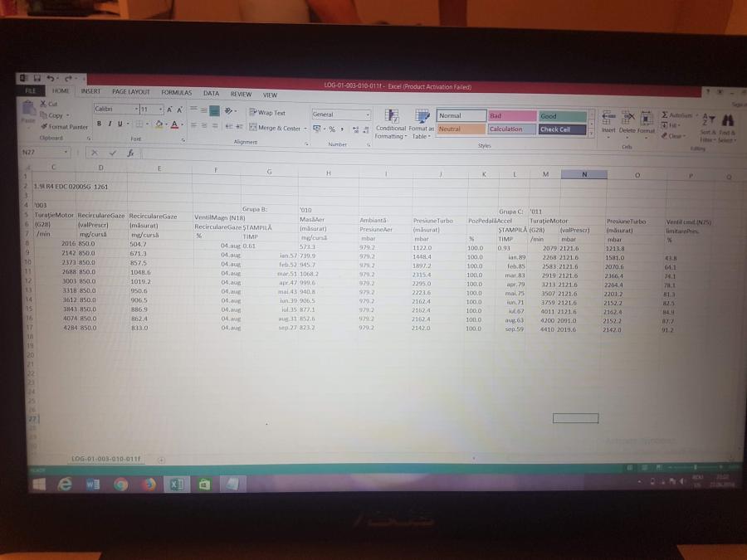
Task: Toggle Italic formatting
Action: [x=110, y=124]
